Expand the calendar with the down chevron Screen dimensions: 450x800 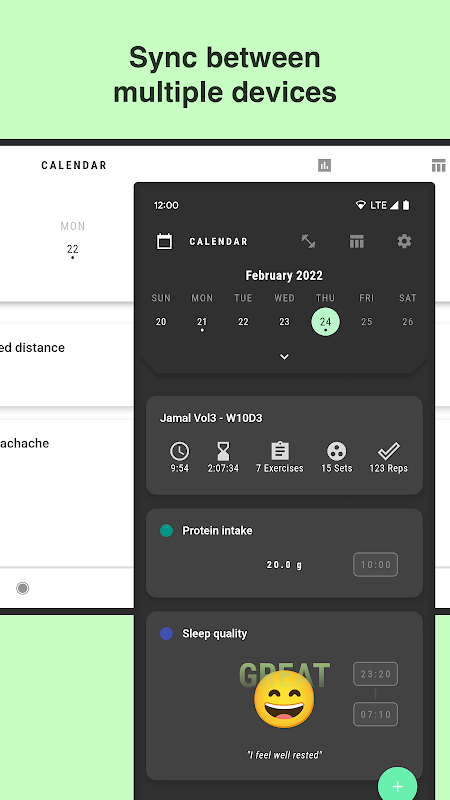(x=285, y=357)
